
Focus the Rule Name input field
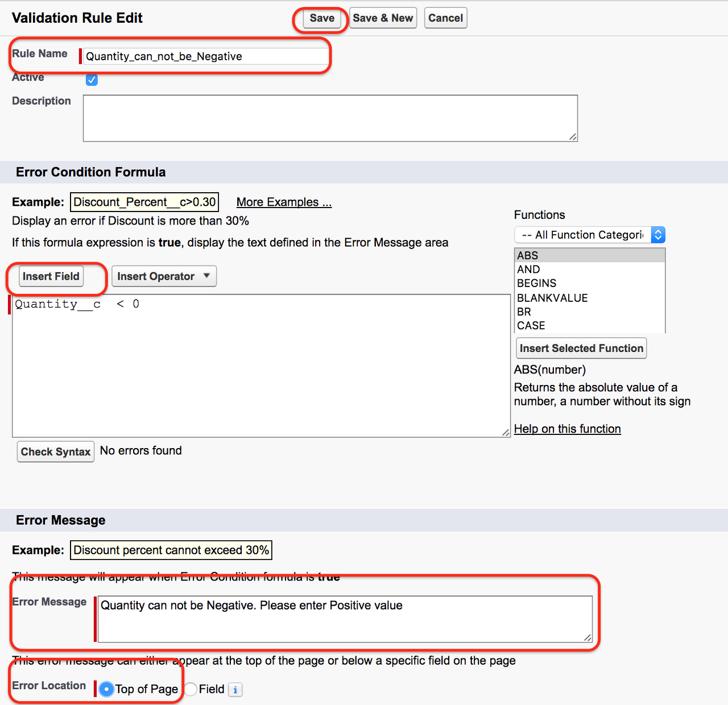(205, 56)
